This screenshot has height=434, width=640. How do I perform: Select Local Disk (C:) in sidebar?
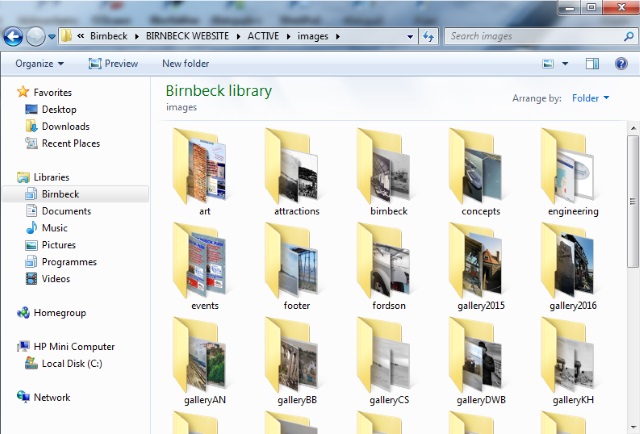click(71, 363)
